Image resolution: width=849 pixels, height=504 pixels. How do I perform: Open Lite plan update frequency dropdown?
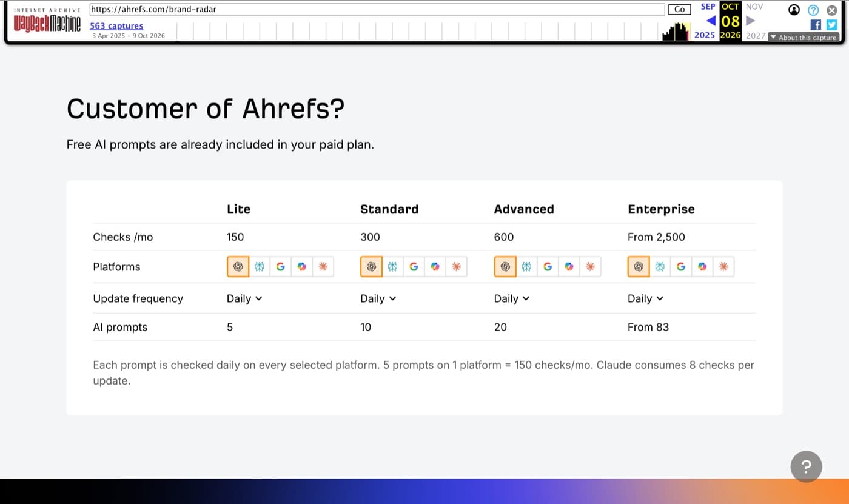pyautogui.click(x=244, y=298)
